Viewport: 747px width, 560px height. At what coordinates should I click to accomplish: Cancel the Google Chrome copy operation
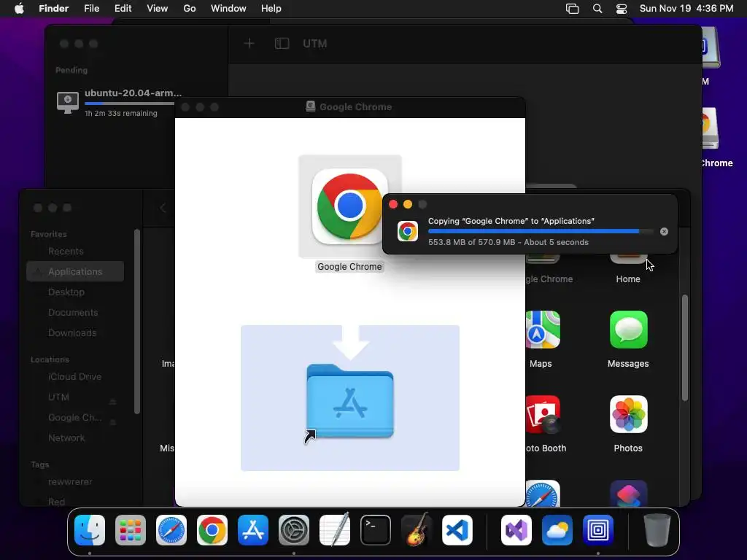tap(664, 231)
